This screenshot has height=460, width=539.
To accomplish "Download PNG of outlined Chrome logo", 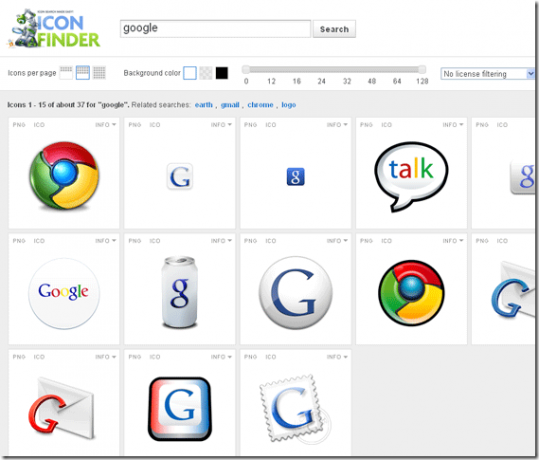I will tap(366, 241).
